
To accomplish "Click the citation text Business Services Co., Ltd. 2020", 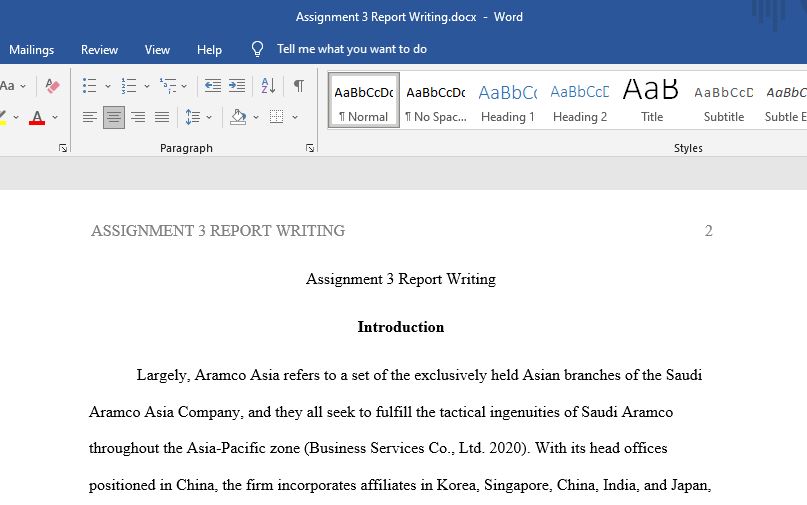I will (417, 448).
